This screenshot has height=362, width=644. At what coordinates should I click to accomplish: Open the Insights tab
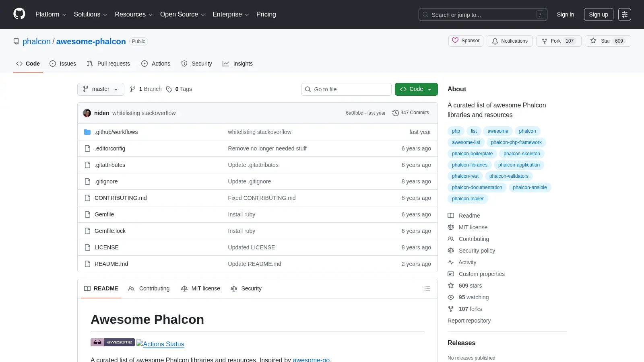(237, 64)
